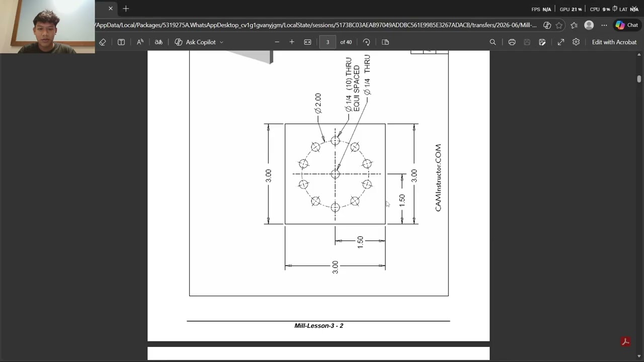Open the Translate icon

click(x=158, y=42)
